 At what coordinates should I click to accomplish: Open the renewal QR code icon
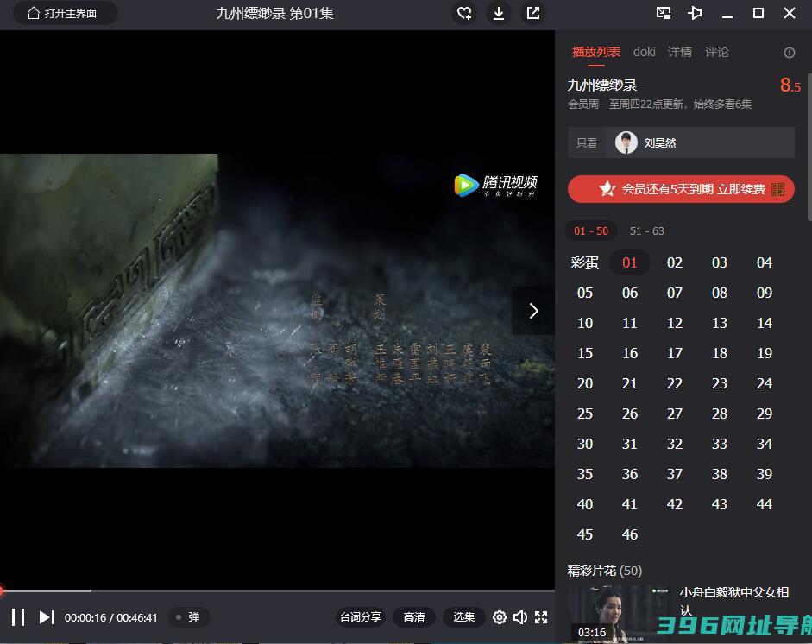tap(777, 189)
